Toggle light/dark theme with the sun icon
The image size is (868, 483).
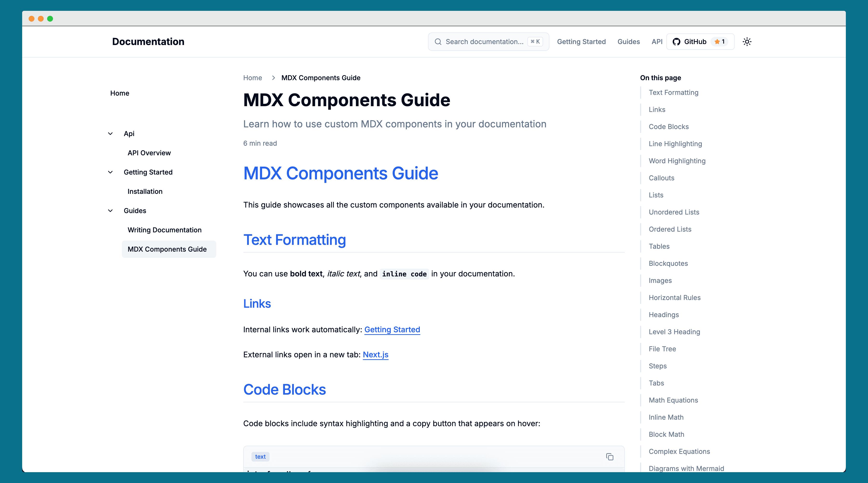click(747, 41)
